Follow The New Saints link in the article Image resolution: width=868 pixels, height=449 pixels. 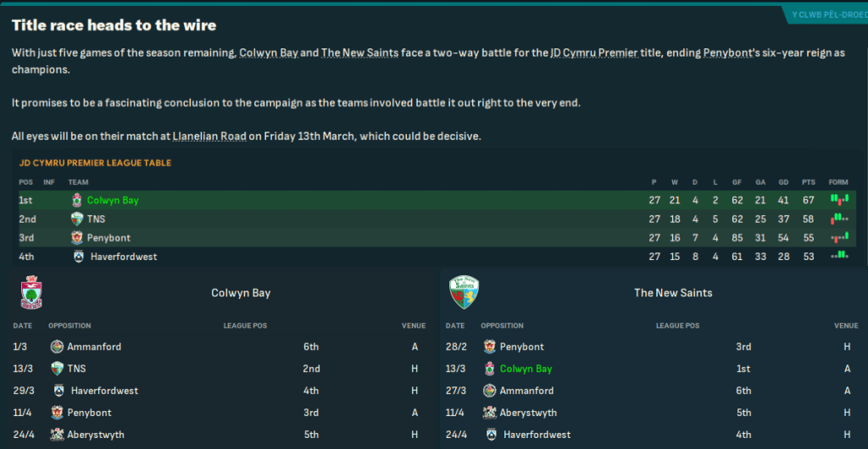[354, 53]
